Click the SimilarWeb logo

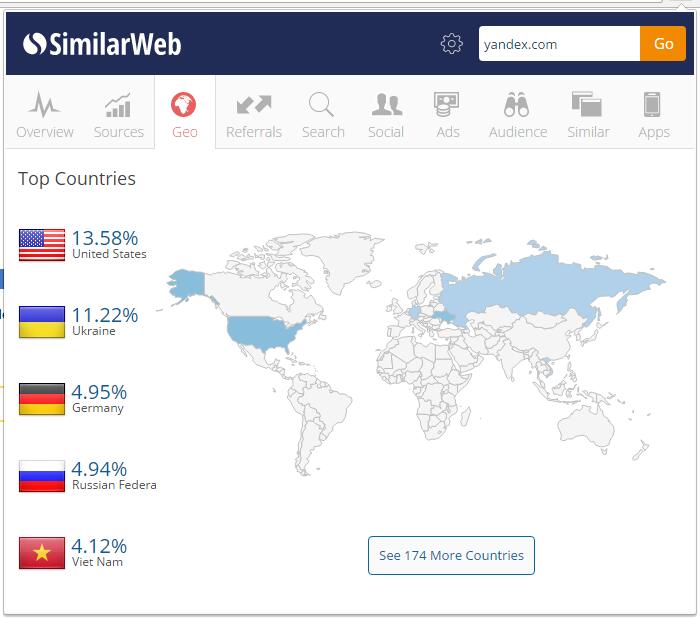click(x=102, y=44)
